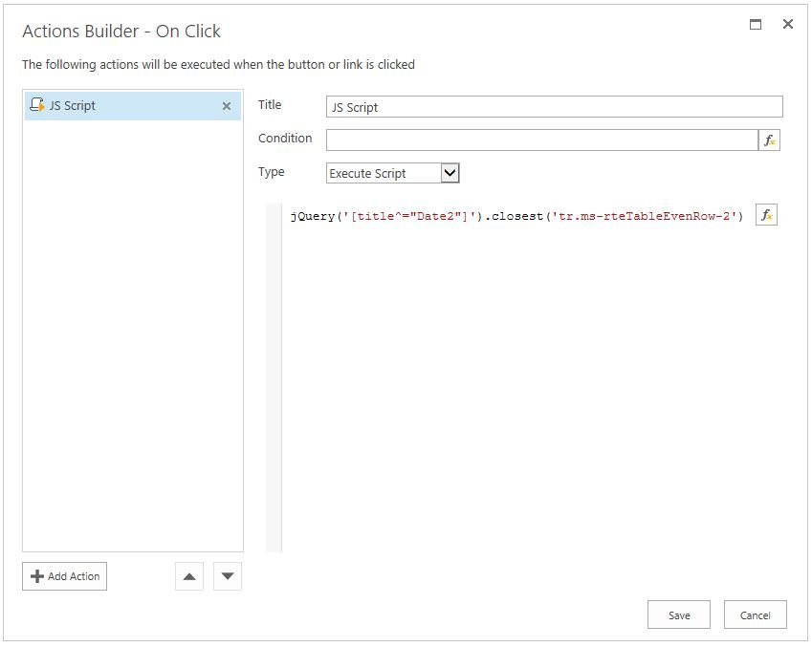Cancel the Actions Builder changes
Image resolution: width=812 pixels, height=647 pixels.
(x=755, y=615)
